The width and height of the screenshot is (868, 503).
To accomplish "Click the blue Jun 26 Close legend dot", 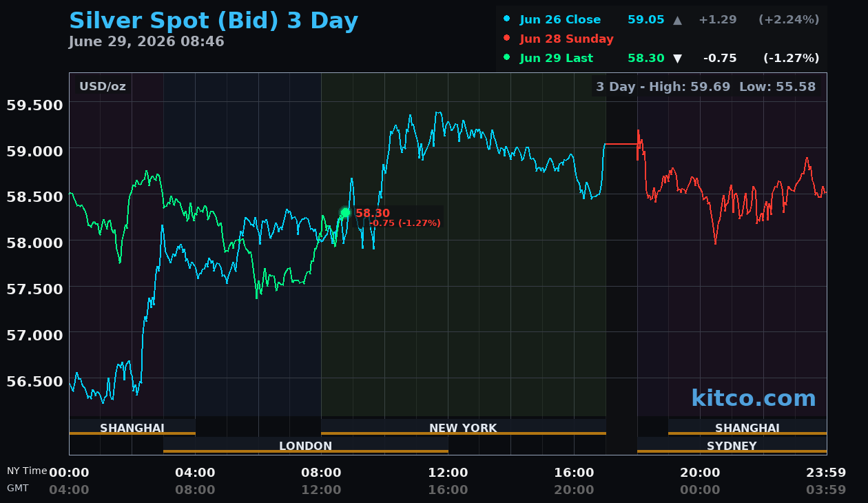I will tap(507, 19).
